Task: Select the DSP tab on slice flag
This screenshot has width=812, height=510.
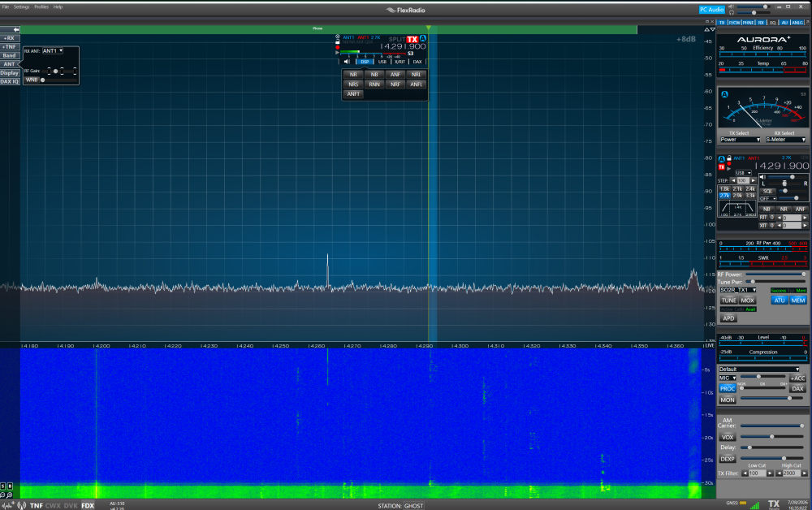Action: pyautogui.click(x=365, y=62)
